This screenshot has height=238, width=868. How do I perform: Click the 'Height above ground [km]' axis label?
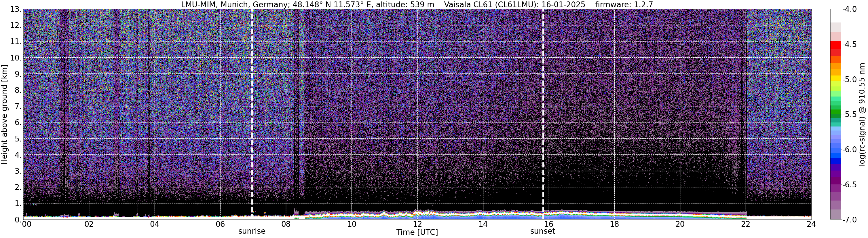(4, 114)
